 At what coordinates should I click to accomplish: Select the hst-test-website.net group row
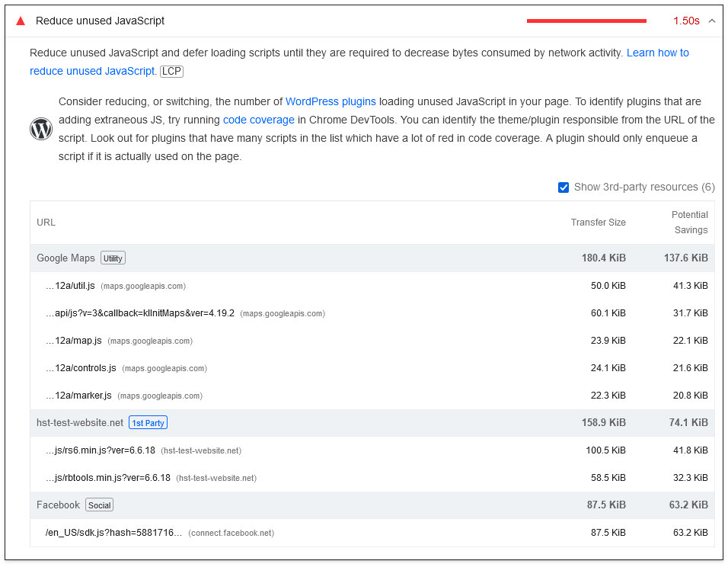tap(372, 423)
